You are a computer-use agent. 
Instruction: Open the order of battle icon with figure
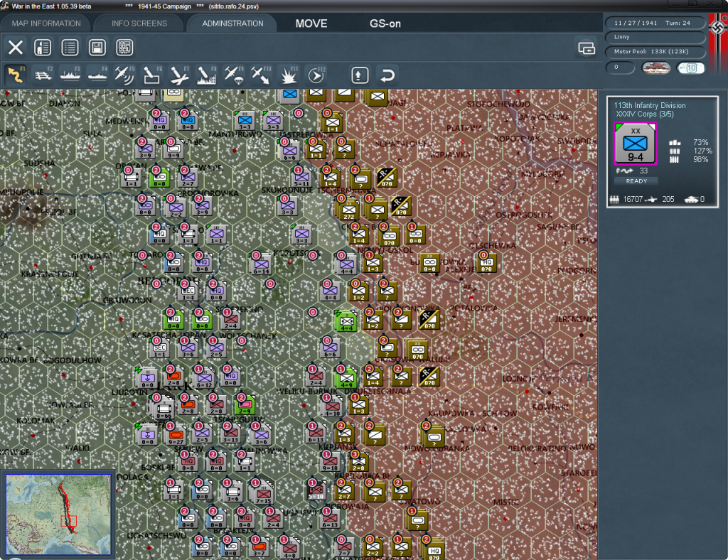coord(43,48)
